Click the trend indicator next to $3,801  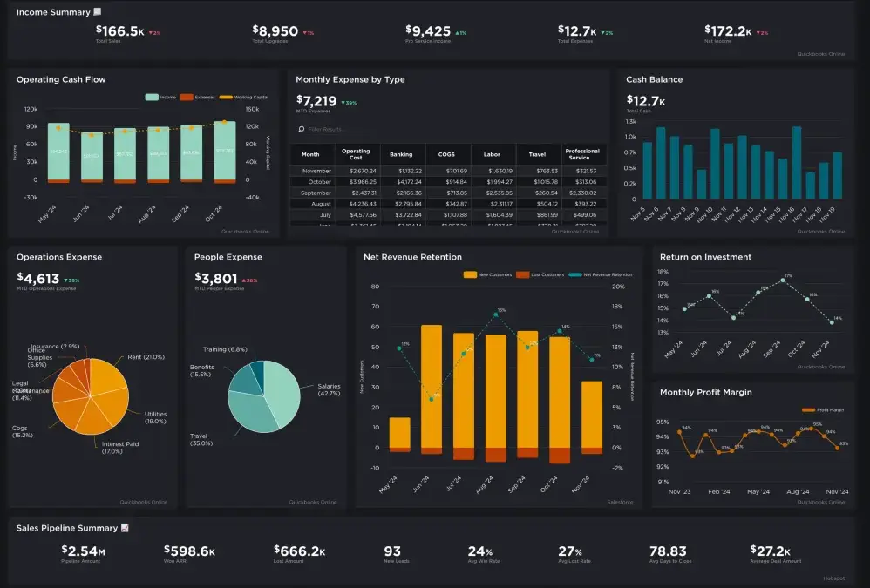click(x=245, y=280)
